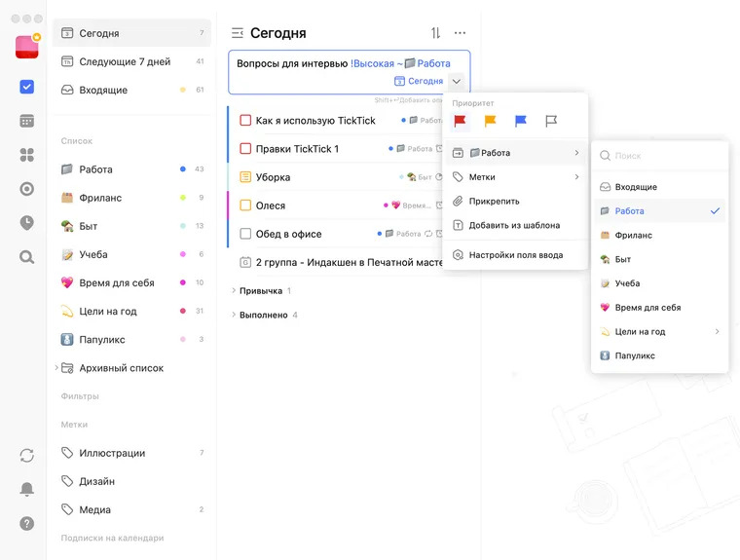Select the red high priority flag

(x=461, y=121)
